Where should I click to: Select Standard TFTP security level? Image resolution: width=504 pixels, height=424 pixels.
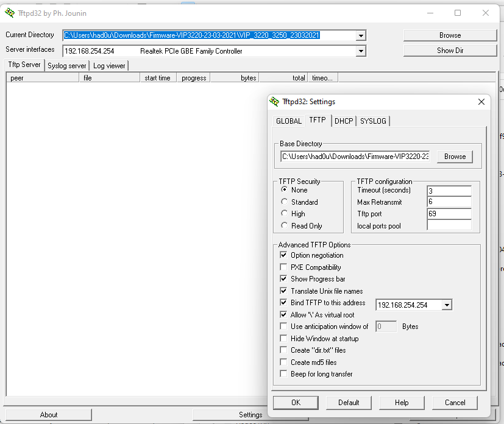284,202
